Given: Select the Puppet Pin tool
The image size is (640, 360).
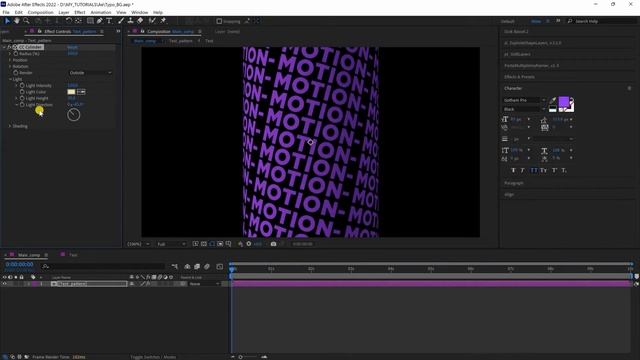Looking at the screenshot, I should point(163,21).
